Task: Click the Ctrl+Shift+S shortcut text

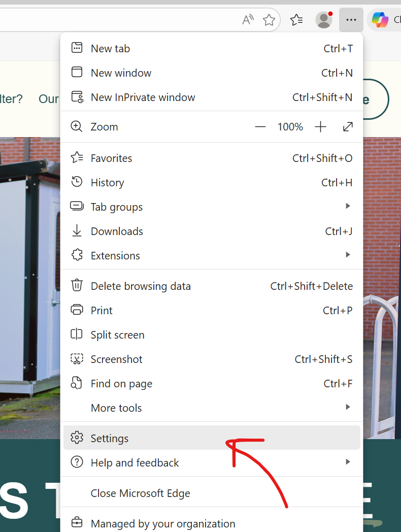Action: click(x=323, y=359)
